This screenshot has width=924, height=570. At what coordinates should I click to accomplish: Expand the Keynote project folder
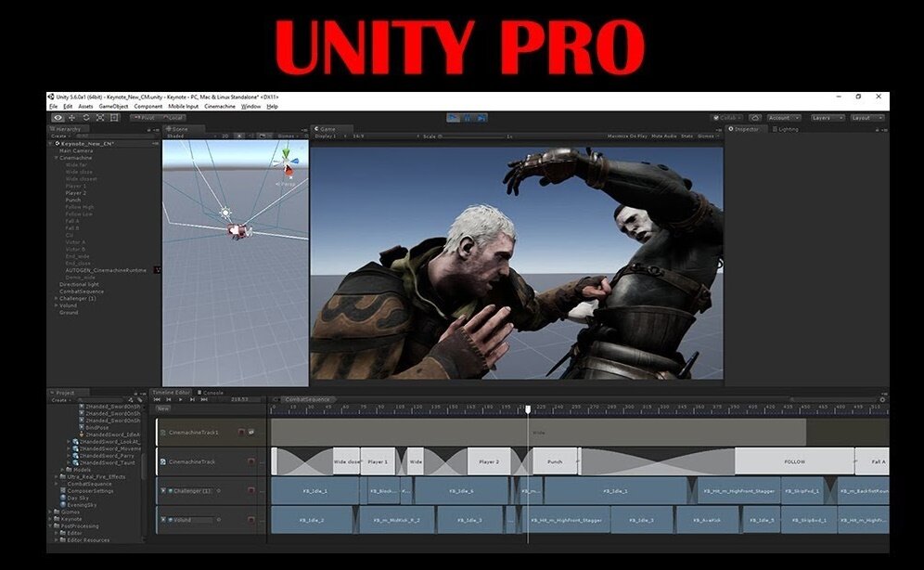click(51, 519)
